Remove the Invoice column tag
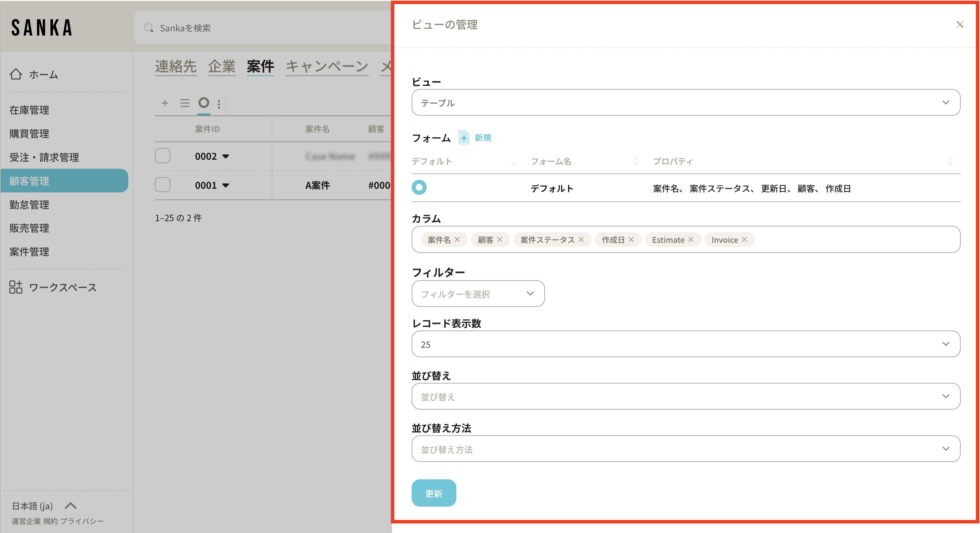980x533 pixels. pyautogui.click(x=745, y=239)
